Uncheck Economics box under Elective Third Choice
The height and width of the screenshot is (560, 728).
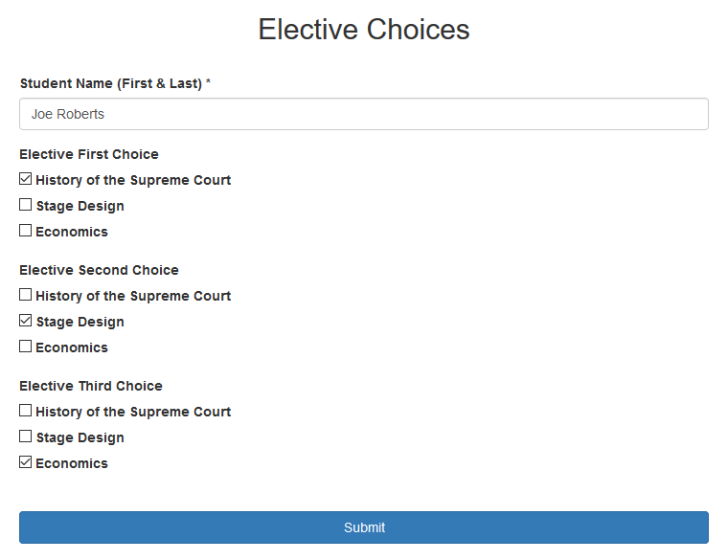click(x=26, y=462)
